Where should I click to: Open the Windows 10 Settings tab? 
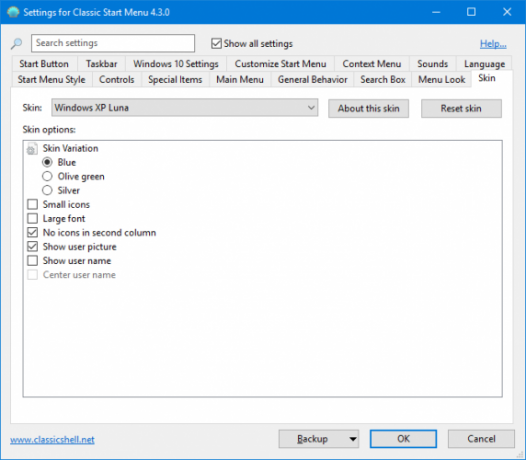pos(176,64)
